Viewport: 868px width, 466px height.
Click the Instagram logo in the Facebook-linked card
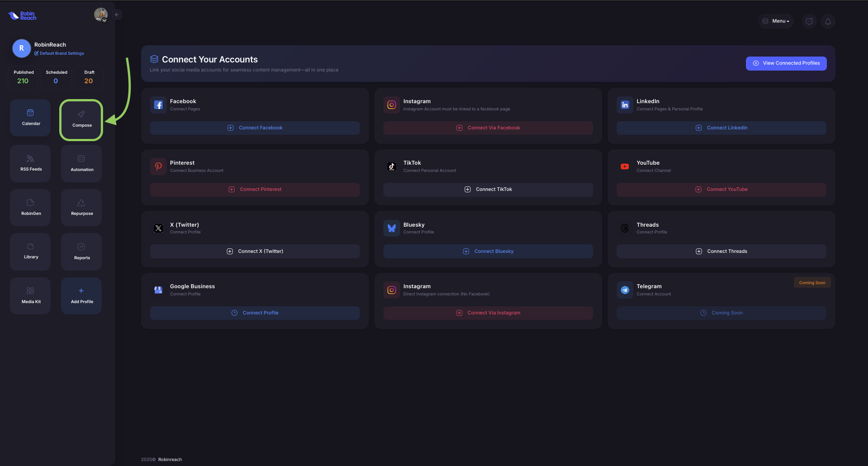[392, 105]
